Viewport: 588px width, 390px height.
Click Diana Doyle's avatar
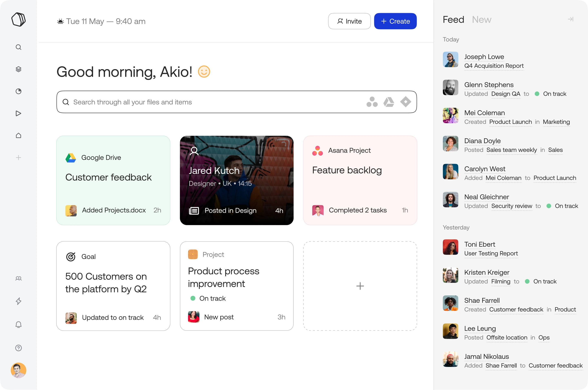tap(451, 144)
